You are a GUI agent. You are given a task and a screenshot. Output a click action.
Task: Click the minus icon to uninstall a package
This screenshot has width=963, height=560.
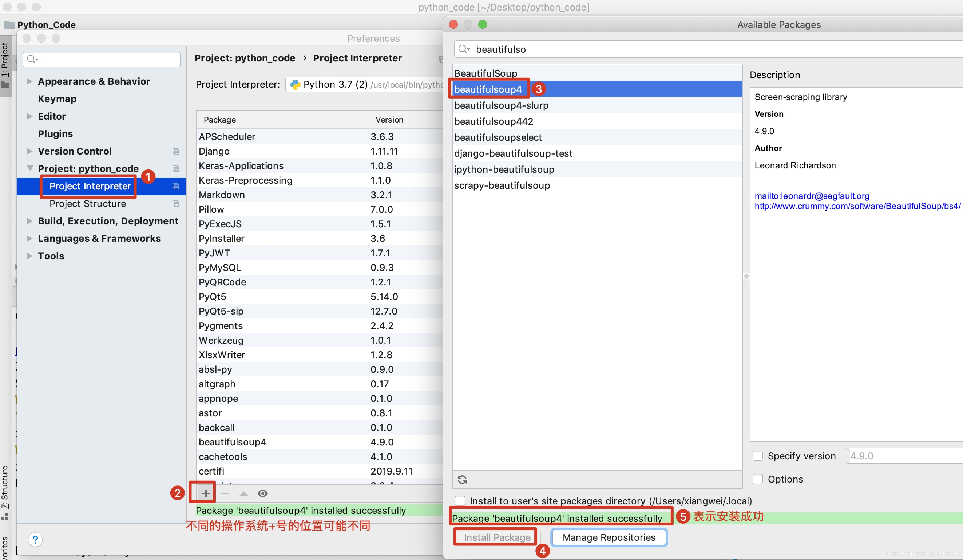click(x=225, y=493)
